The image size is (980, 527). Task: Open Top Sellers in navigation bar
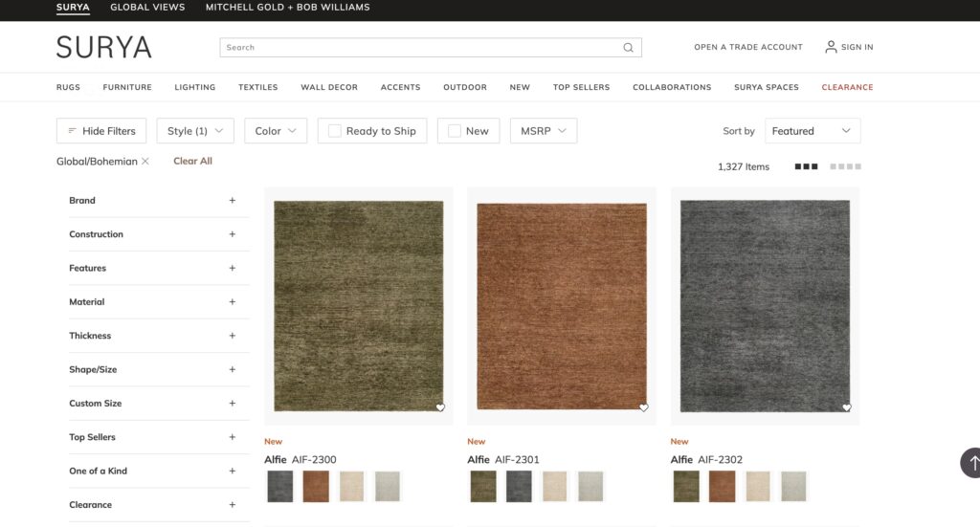tap(581, 87)
